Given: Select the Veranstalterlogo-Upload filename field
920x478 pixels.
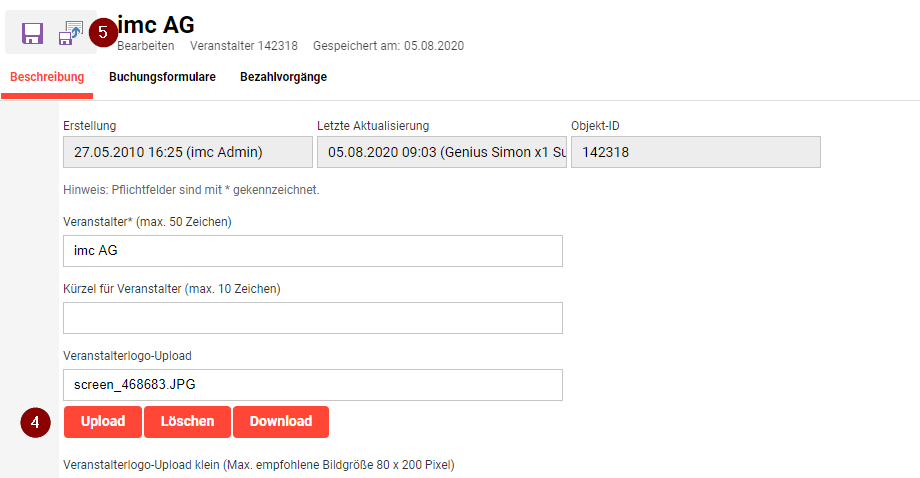Looking at the screenshot, I should pos(312,385).
